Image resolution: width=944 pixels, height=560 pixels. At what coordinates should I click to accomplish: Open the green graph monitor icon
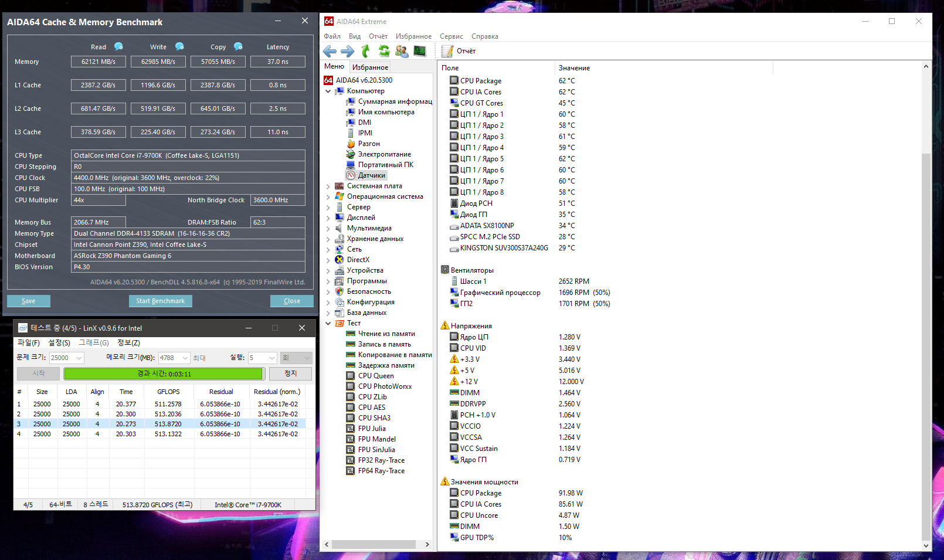pyautogui.click(x=420, y=51)
